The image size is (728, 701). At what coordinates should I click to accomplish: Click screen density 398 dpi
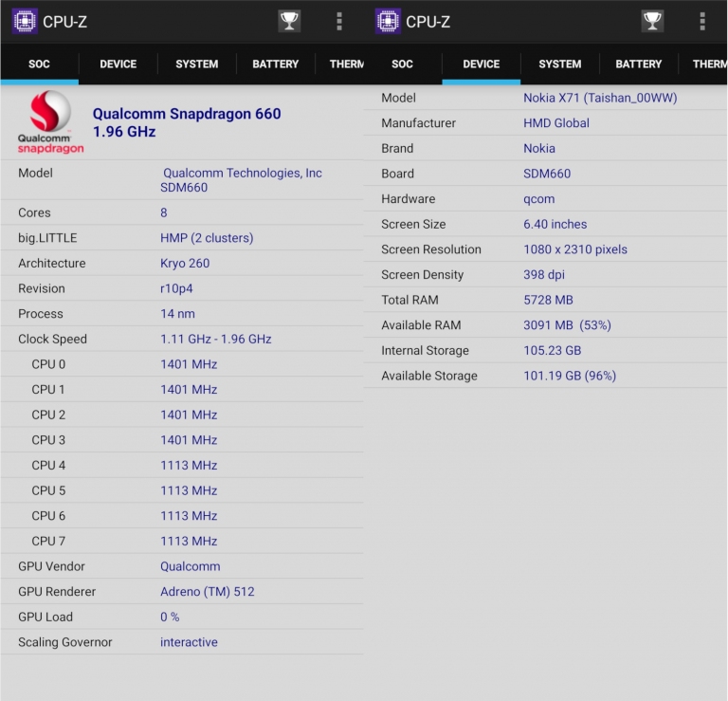(544, 274)
